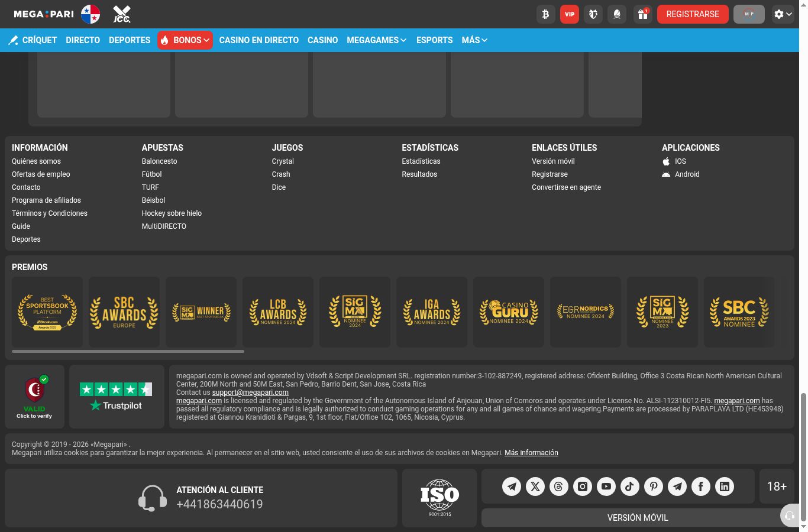The image size is (808, 532).
Task: Click the gray MP login button
Action: click(749, 14)
